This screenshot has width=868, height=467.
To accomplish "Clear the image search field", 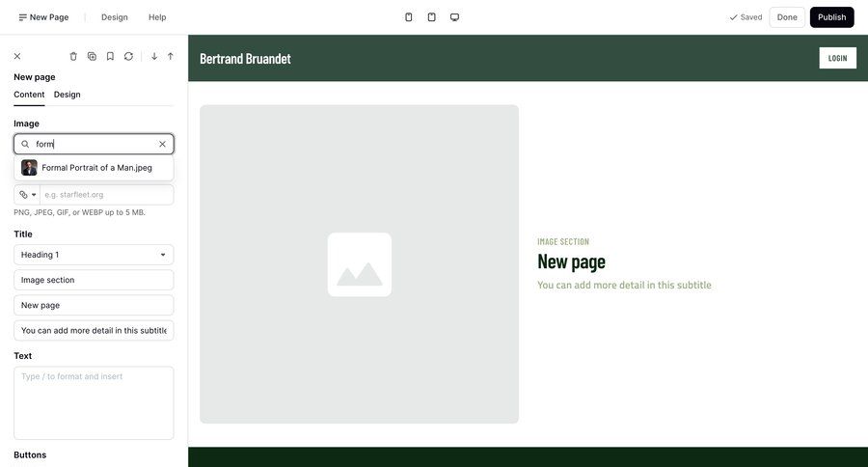I will coord(162,144).
